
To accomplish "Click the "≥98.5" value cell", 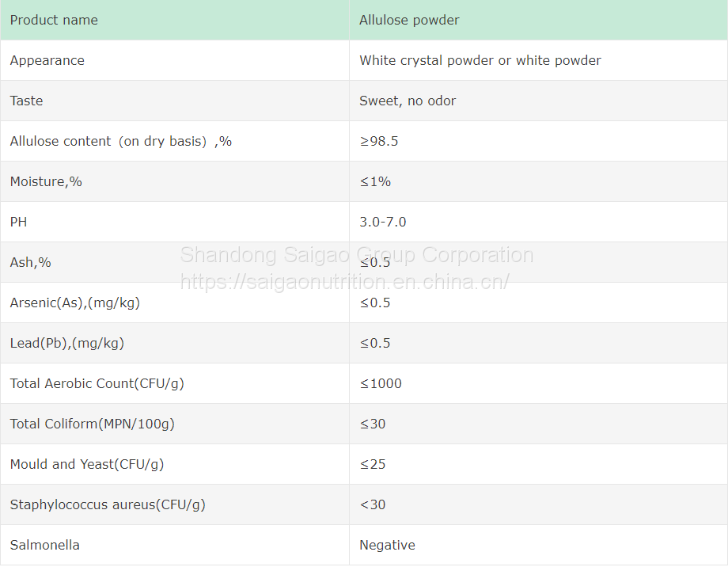I will tap(379, 141).
